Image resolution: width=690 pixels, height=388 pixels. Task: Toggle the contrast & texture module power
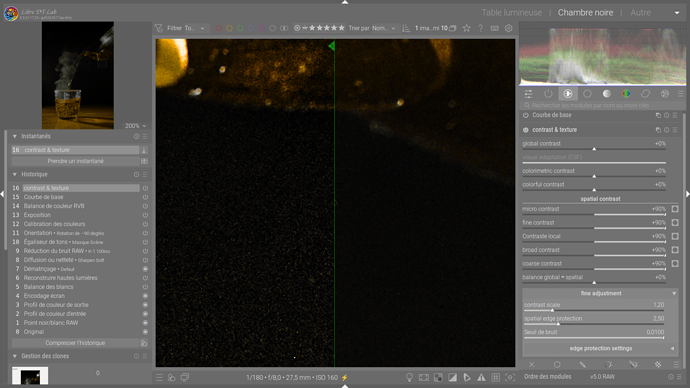pyautogui.click(x=526, y=130)
